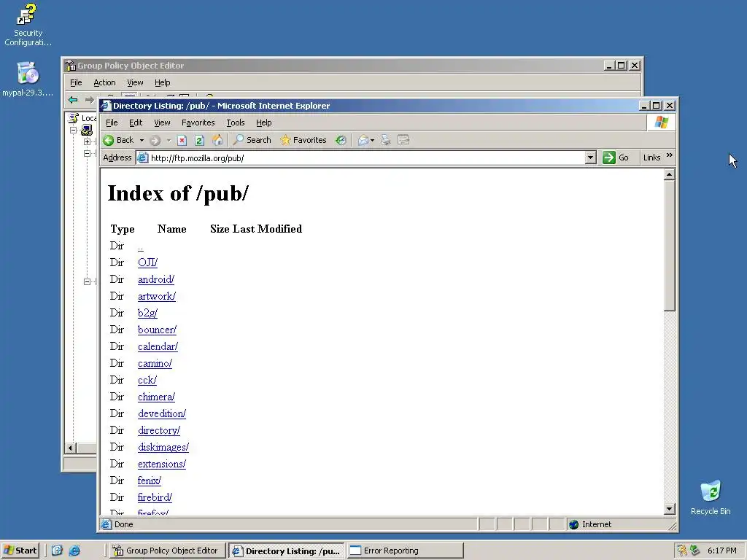Viewport: 747px width, 560px height.
Task: Print the page with the printer icon
Action: 385,140
